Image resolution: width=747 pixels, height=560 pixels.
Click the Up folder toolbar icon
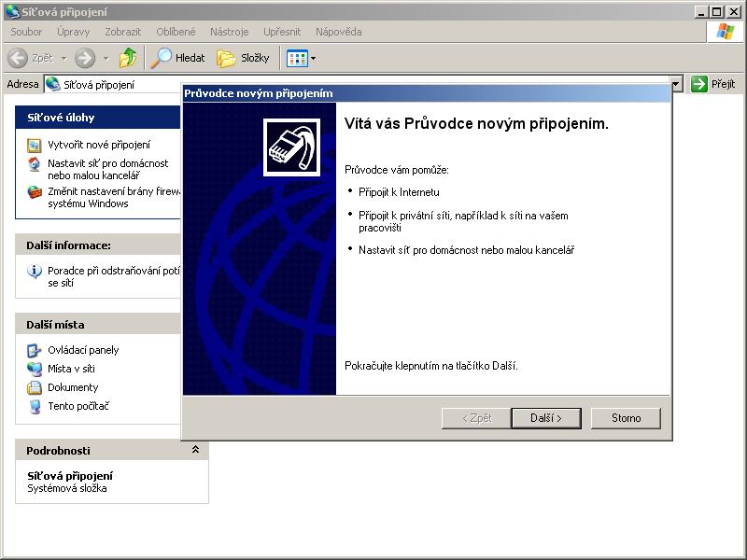[128, 58]
